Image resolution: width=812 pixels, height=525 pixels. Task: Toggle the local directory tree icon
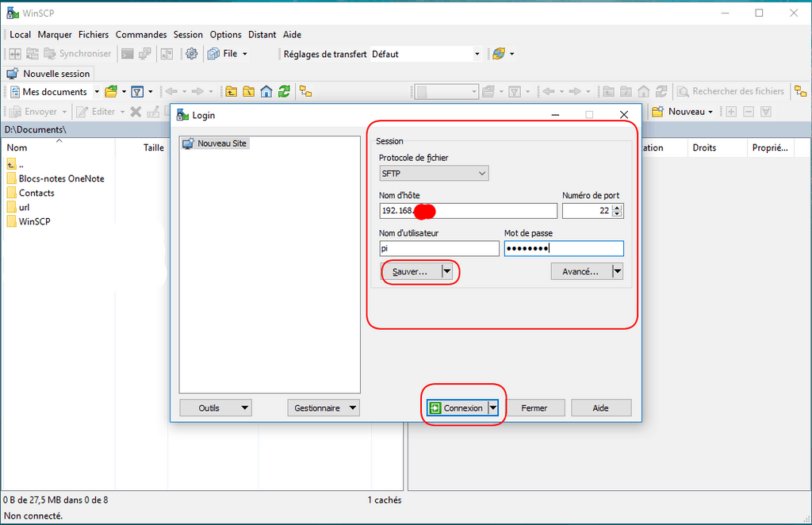[305, 92]
